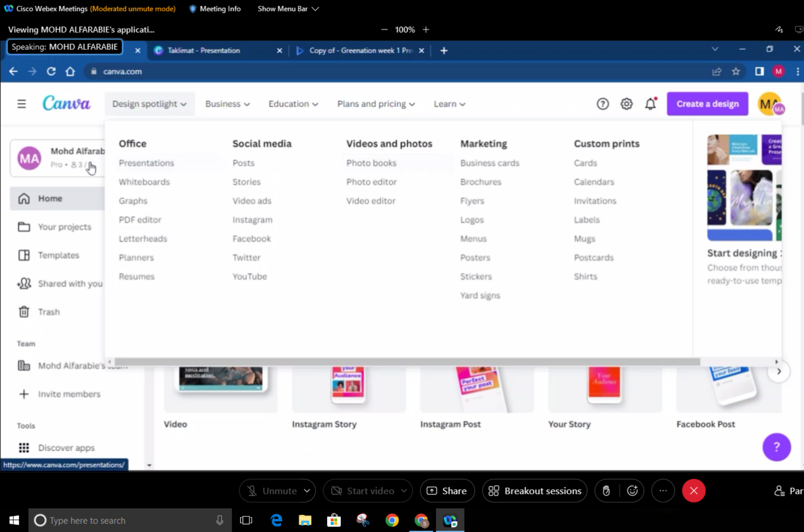This screenshot has width=804, height=532.
Task: Open the Instagram Story design thumbnail
Action: (349, 389)
